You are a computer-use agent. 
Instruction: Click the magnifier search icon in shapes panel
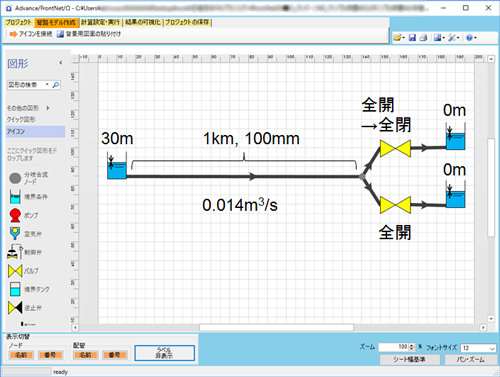coord(56,85)
